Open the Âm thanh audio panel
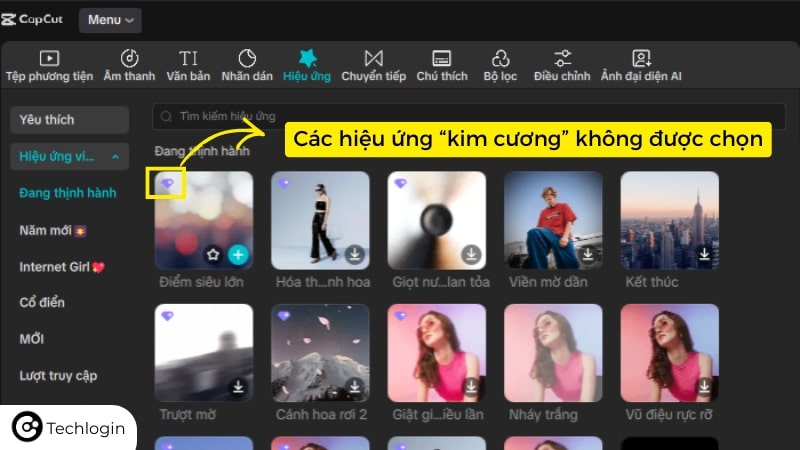The image size is (800, 450). (x=130, y=65)
